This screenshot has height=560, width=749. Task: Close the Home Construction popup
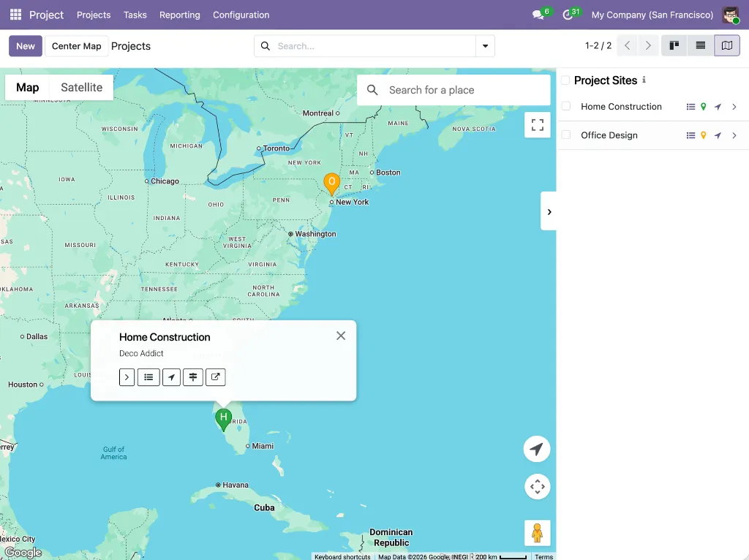click(x=341, y=336)
